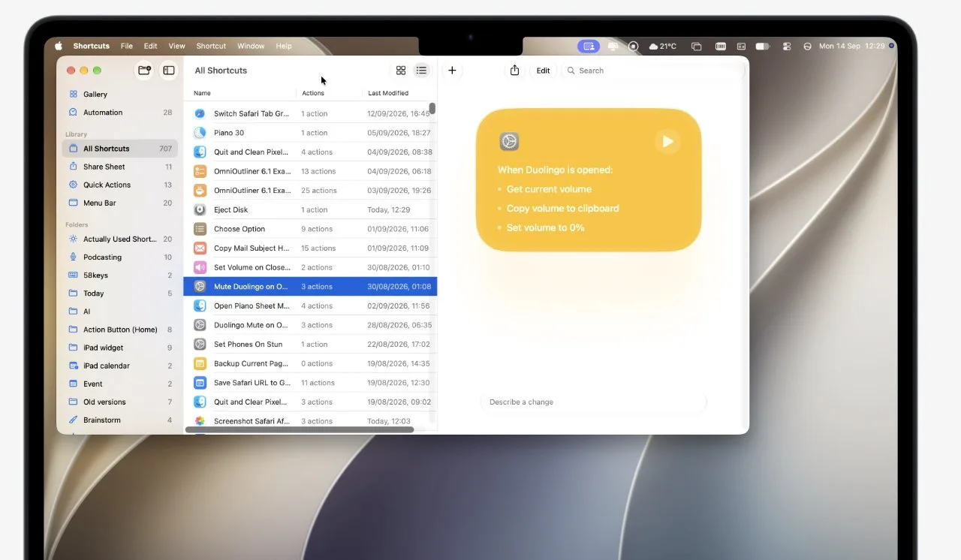
Task: Open the Old versions folder
Action: tap(120, 402)
